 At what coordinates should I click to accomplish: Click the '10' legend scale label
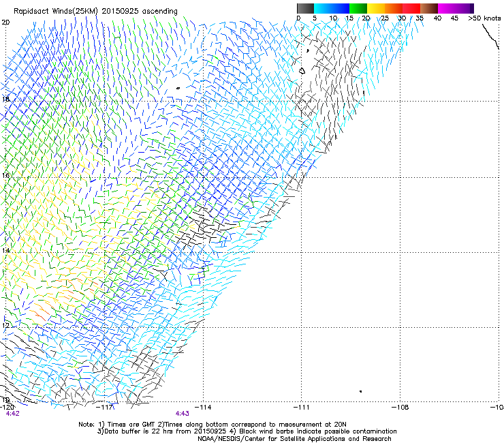[333, 18]
